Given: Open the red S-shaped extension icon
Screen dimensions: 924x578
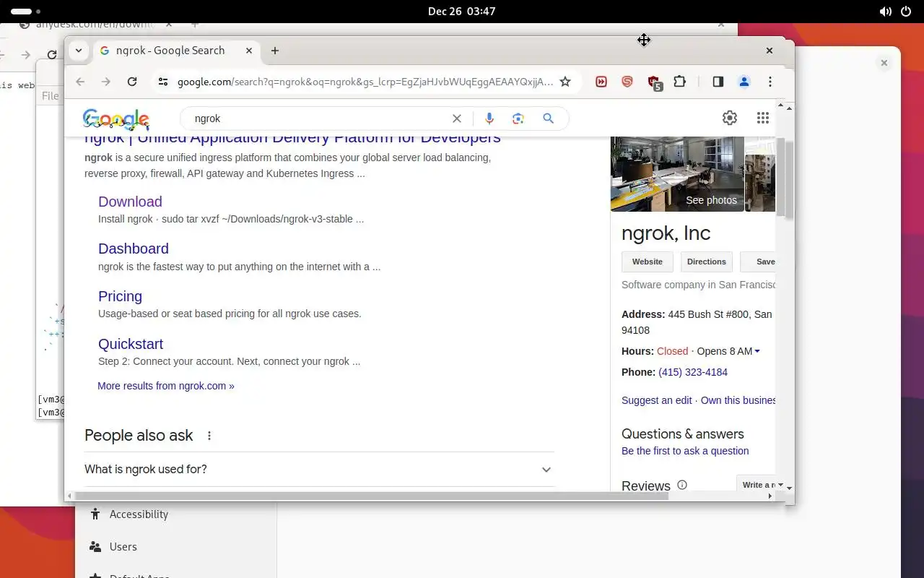Looking at the screenshot, I should click(627, 82).
